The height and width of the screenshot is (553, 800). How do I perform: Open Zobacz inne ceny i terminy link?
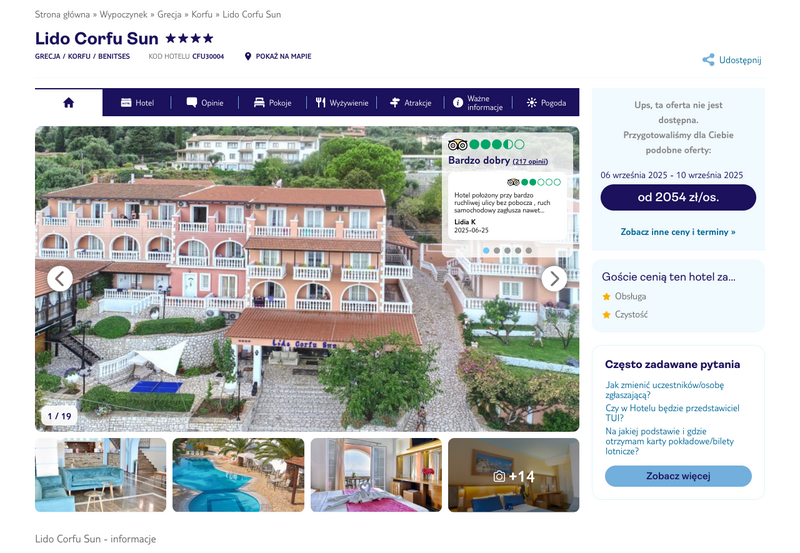678,232
